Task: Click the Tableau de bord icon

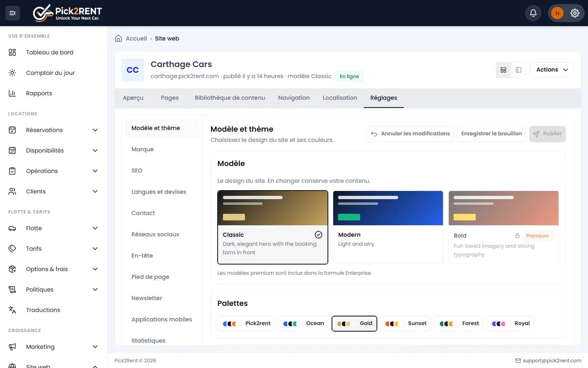Action: [x=12, y=52]
